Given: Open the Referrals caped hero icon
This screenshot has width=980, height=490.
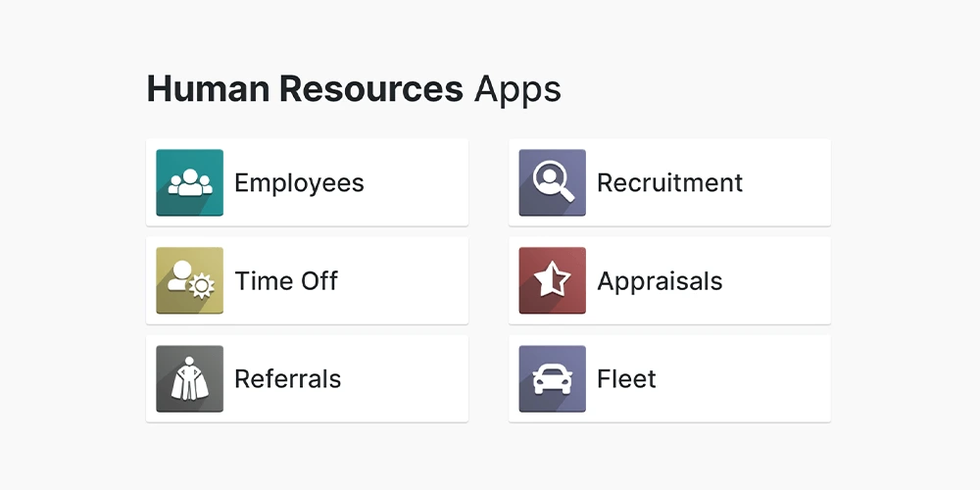Looking at the screenshot, I should pyautogui.click(x=189, y=378).
